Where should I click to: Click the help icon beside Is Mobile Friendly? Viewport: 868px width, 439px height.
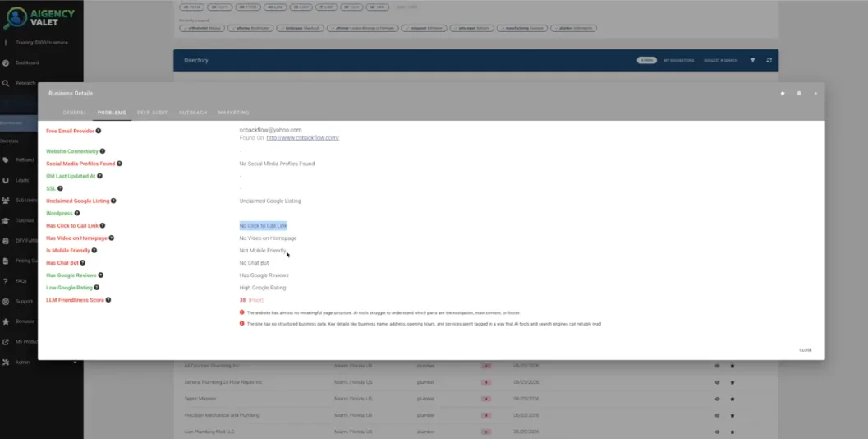point(94,251)
